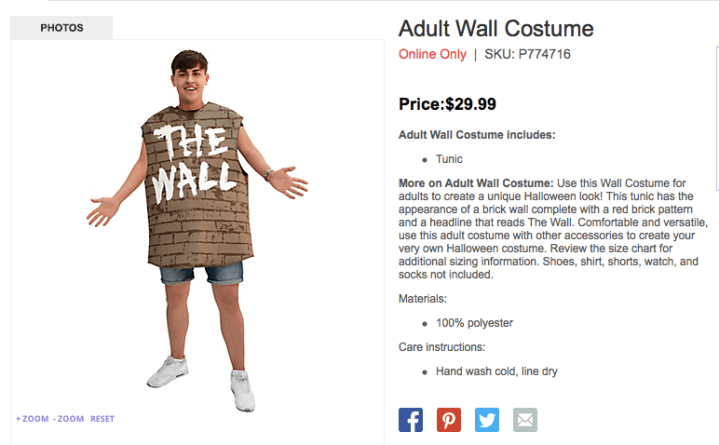Viewport: 719px width, 445px height.
Task: Click the SKU P774716 text
Action: coord(527,54)
